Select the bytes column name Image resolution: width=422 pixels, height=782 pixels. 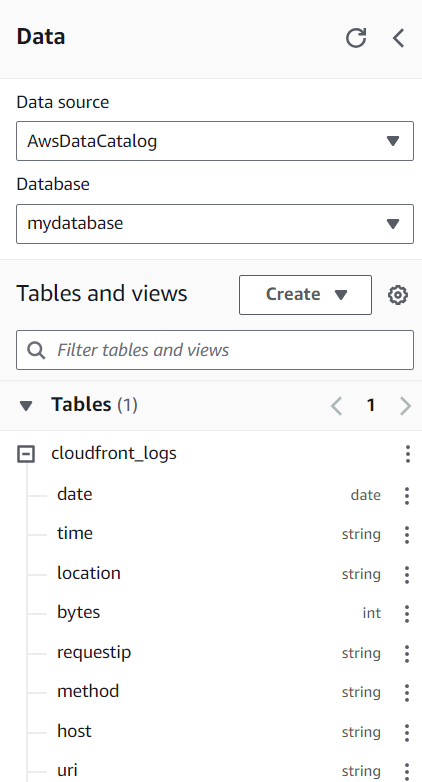coord(78,613)
